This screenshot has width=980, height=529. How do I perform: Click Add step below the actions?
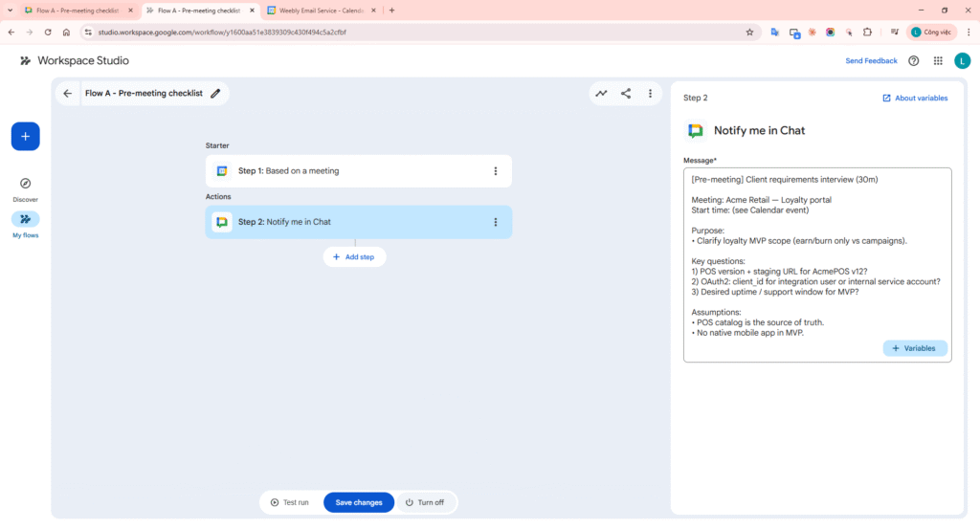point(354,256)
